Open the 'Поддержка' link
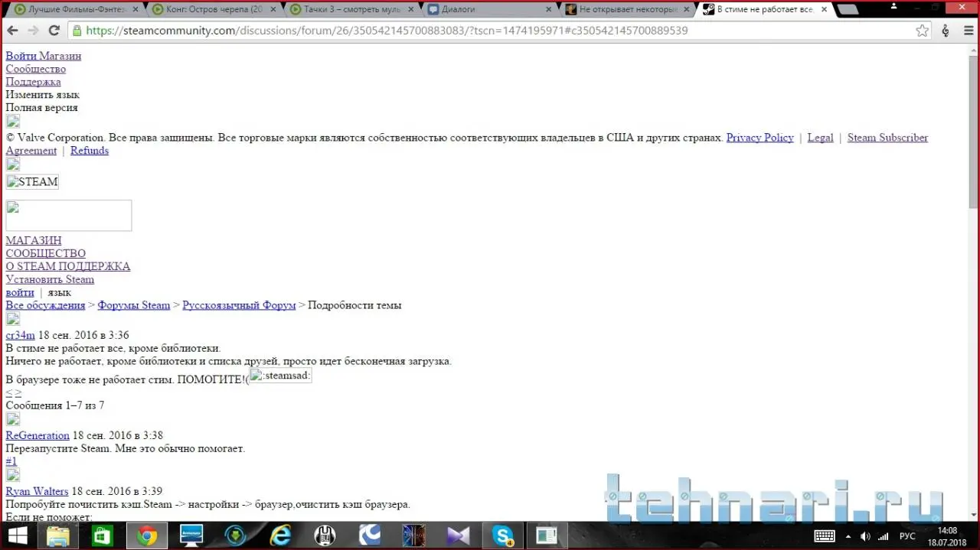The image size is (980, 550). [34, 82]
